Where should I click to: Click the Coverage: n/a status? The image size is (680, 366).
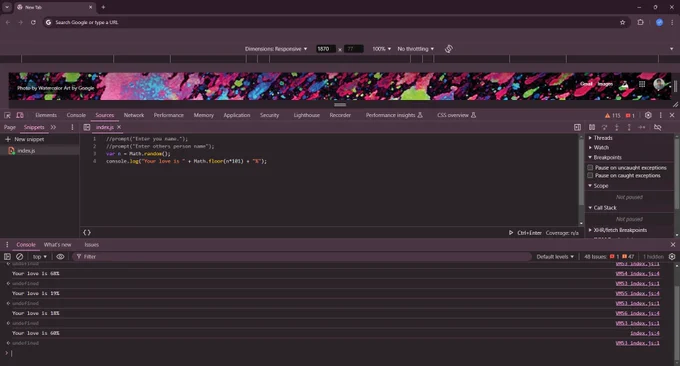point(562,233)
